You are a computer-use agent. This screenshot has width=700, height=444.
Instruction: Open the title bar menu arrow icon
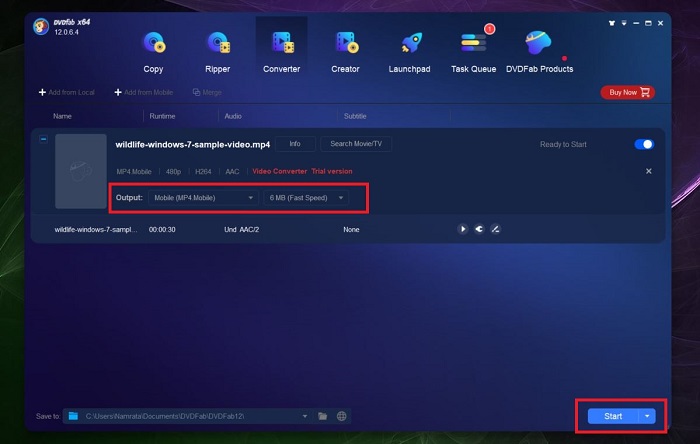(624, 23)
